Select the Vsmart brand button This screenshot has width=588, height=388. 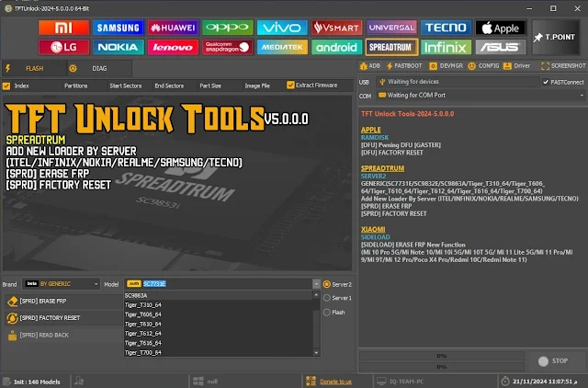[337, 28]
